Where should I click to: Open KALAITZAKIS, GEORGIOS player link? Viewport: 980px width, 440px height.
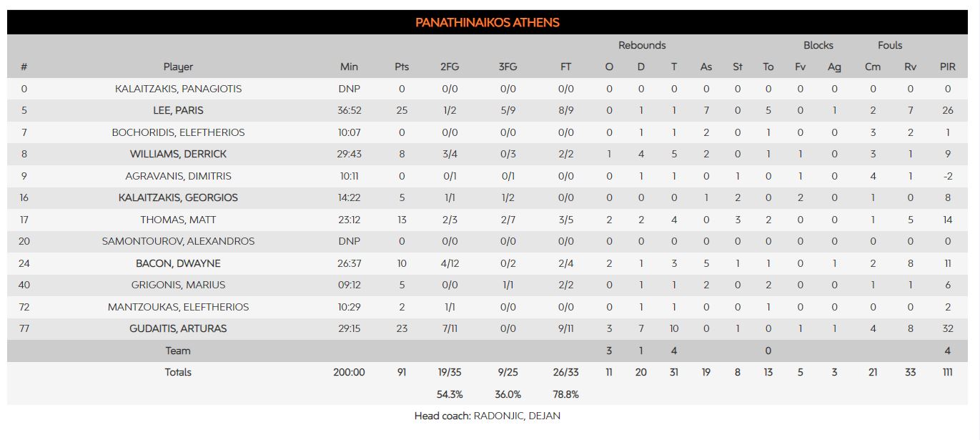click(x=178, y=197)
